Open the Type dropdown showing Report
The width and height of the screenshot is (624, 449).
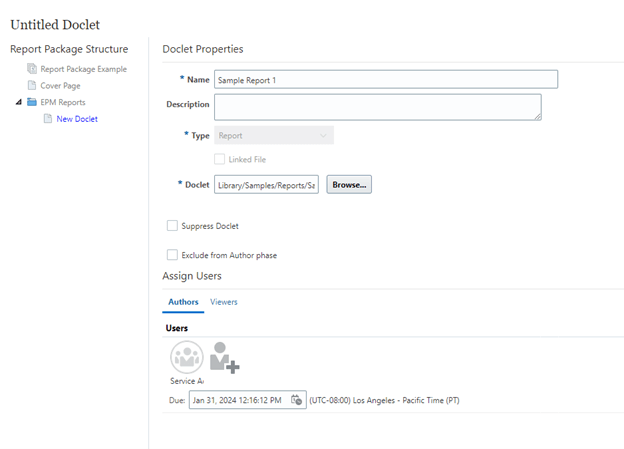[x=273, y=135]
